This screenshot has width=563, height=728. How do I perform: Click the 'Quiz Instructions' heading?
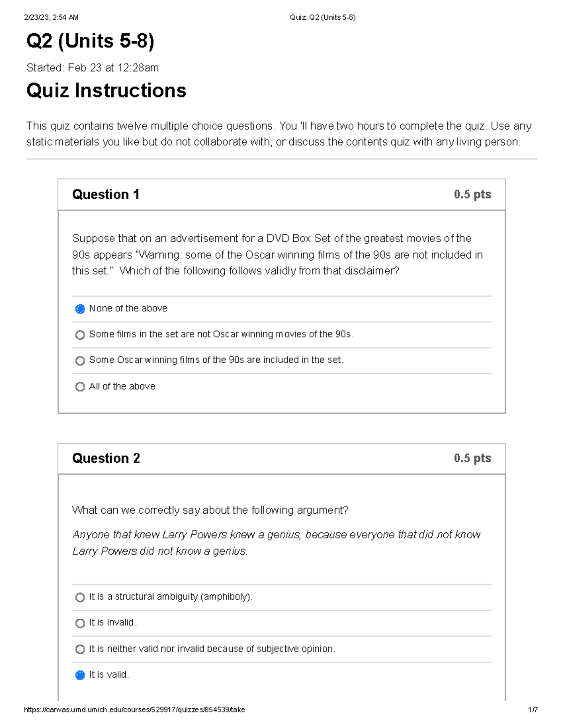[106, 90]
